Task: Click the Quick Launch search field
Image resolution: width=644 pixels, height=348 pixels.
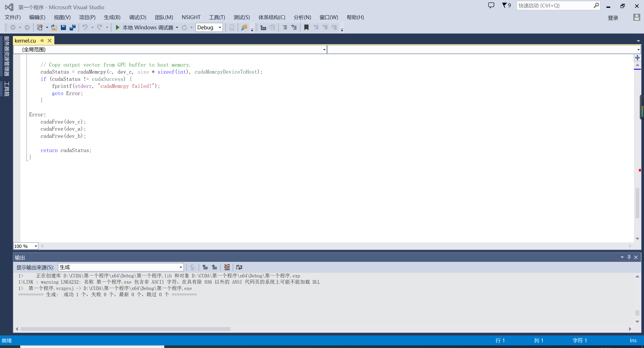Action: coord(555,6)
